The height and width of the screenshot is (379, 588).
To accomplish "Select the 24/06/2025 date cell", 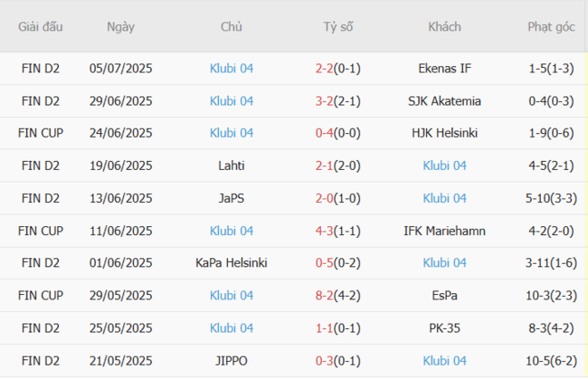I will coord(120,133).
